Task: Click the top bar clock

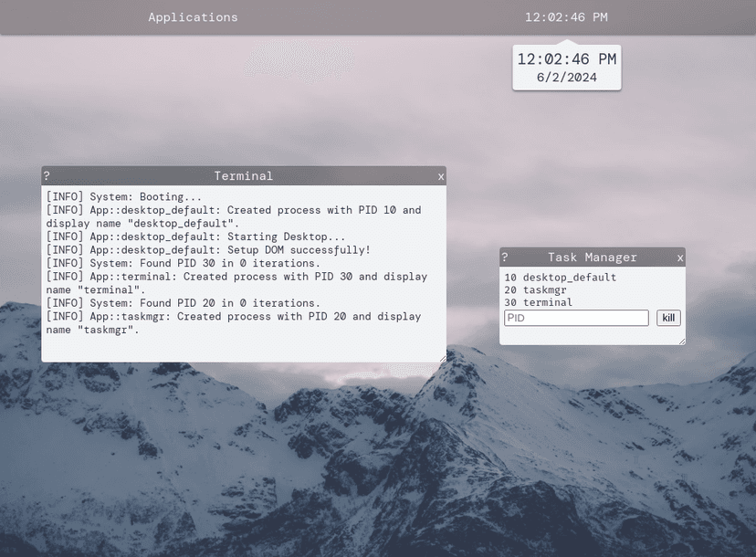Action: coord(566,17)
